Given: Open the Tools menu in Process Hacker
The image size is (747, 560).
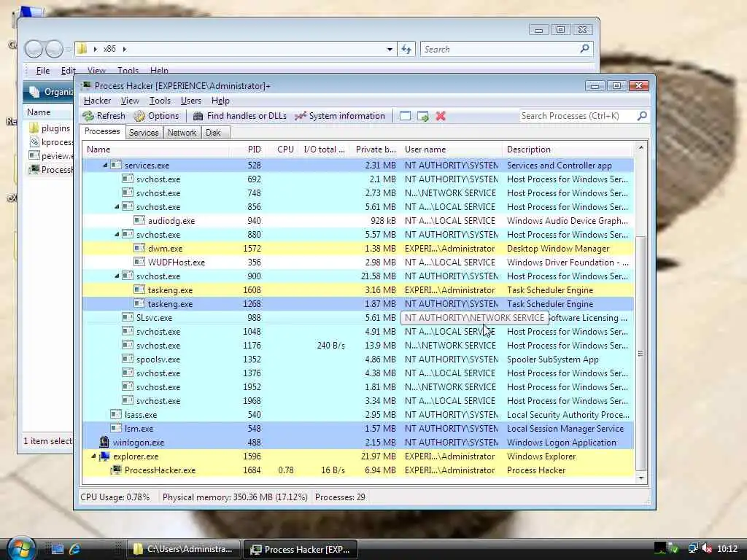Looking at the screenshot, I should (x=160, y=101).
